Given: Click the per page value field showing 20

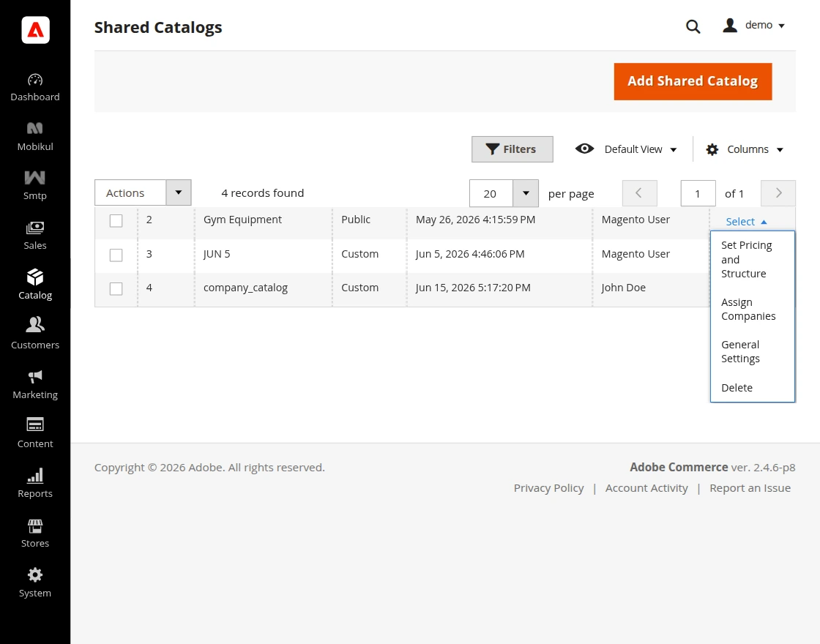Looking at the screenshot, I should pyautogui.click(x=491, y=193).
